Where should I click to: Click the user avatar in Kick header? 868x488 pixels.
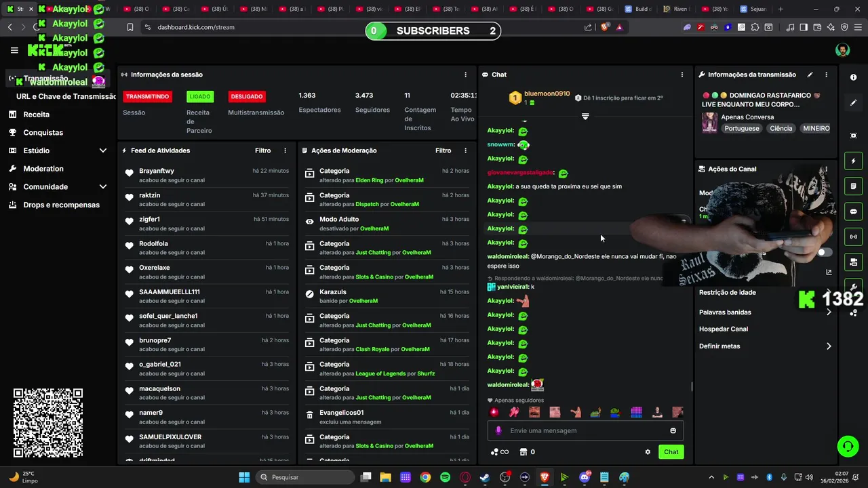click(x=842, y=50)
